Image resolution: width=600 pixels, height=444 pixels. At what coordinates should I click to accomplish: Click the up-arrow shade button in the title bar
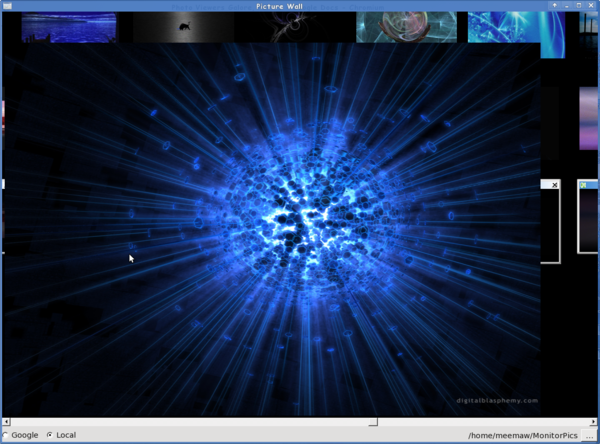tap(554, 5)
